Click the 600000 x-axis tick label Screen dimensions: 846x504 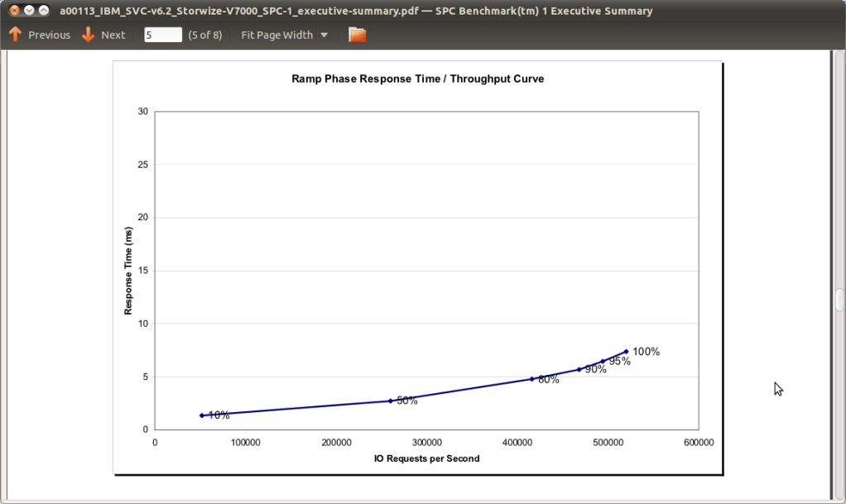tap(699, 443)
